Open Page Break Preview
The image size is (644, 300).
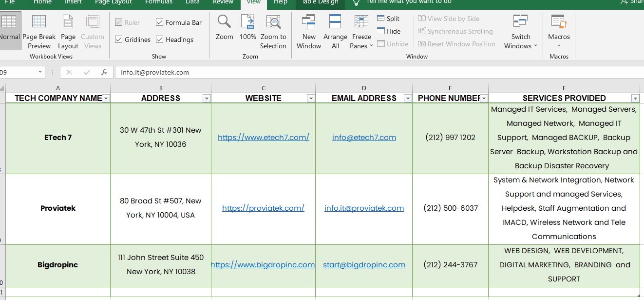pyautogui.click(x=39, y=31)
